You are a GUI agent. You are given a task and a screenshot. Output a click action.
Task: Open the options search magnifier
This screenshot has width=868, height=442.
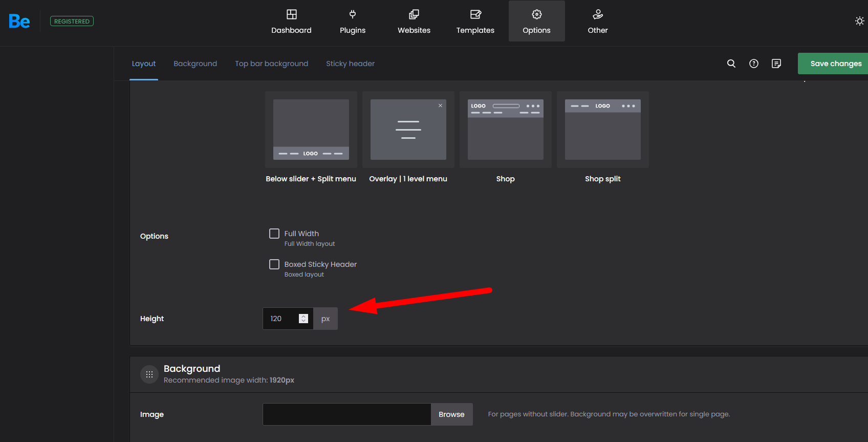click(731, 64)
